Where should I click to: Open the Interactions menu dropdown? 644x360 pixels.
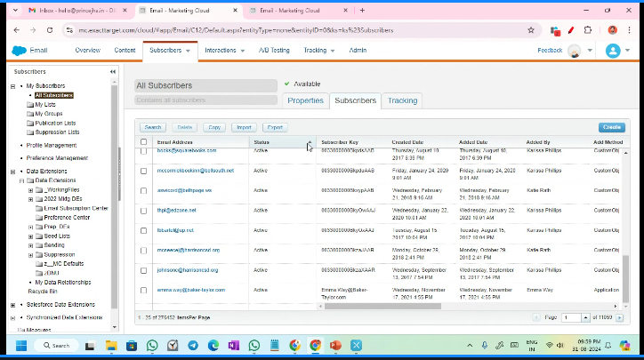tap(243, 51)
